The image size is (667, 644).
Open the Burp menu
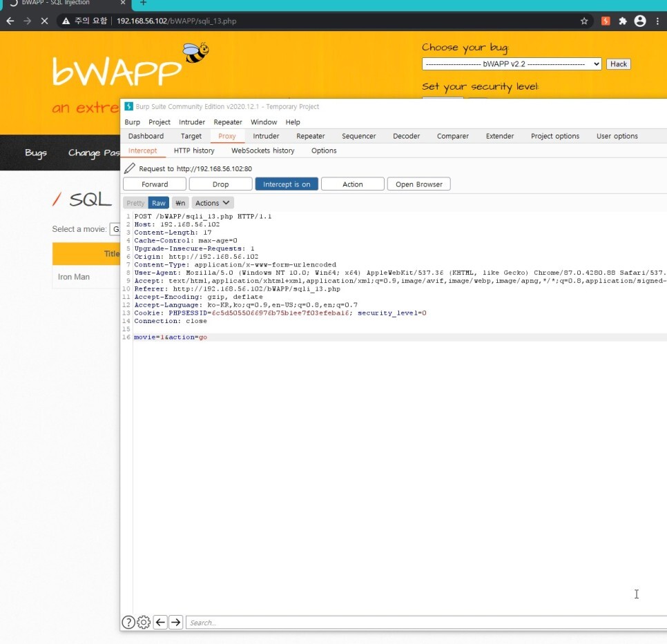tap(133, 122)
